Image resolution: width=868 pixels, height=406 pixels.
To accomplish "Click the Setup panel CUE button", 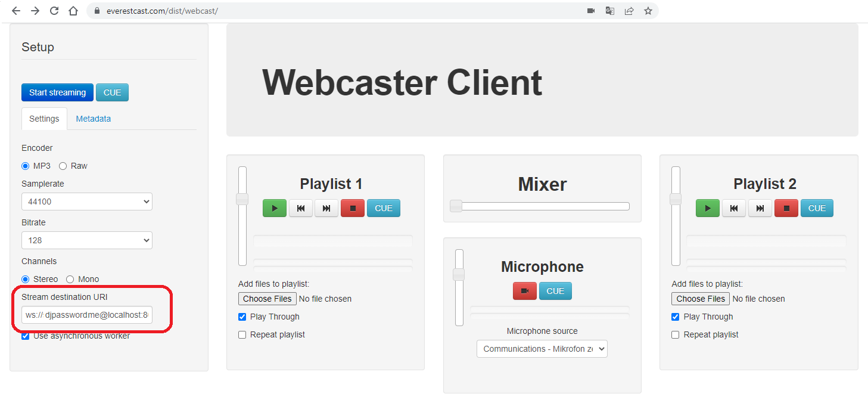I will pos(112,92).
